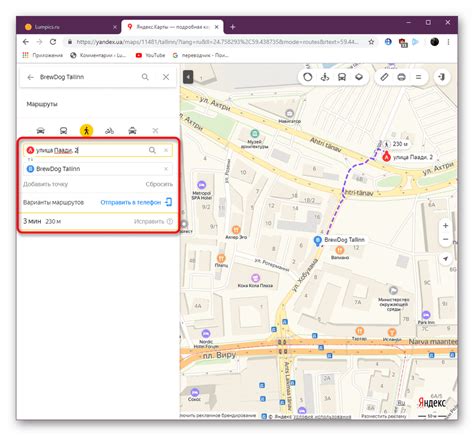
Task: Select the car route mode icon
Action: 41,131
